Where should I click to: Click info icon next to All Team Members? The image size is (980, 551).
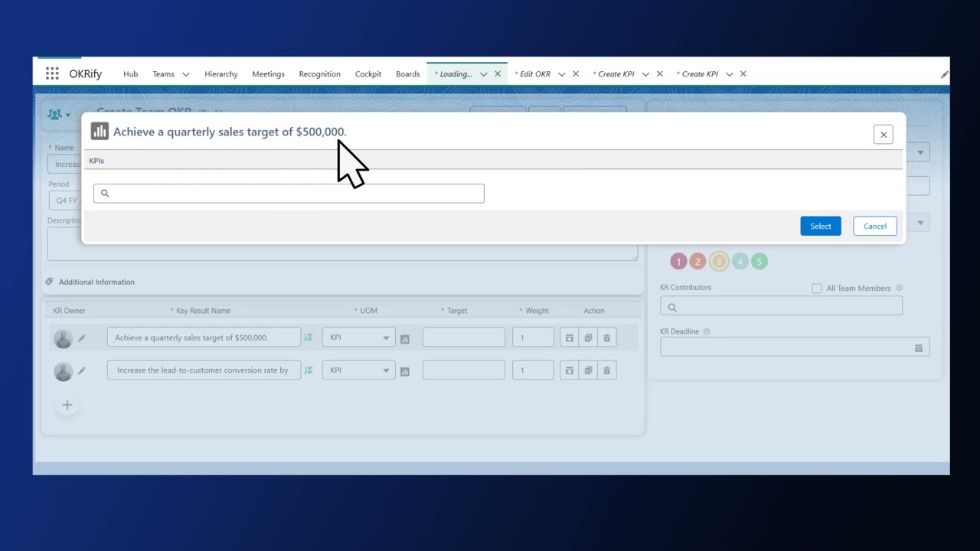[900, 289]
